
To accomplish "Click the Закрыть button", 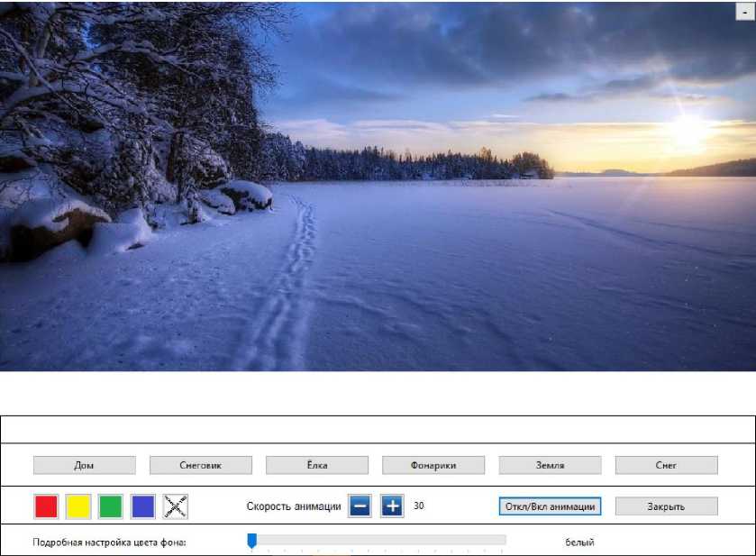I will coord(666,506).
